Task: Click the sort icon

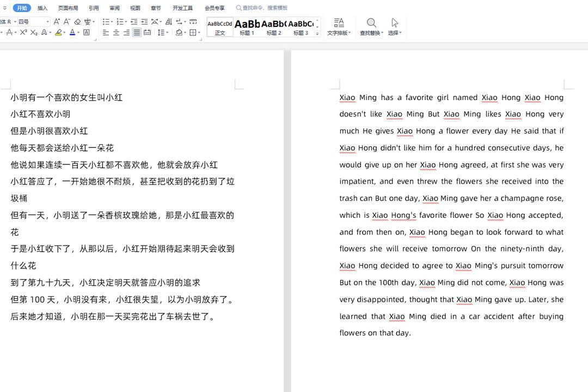Action: click(x=168, y=22)
